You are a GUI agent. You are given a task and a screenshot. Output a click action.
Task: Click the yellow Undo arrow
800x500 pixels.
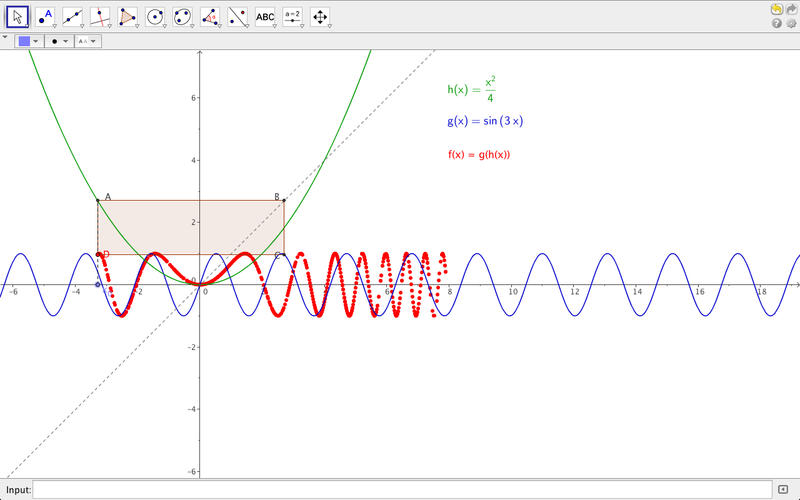tap(776, 9)
